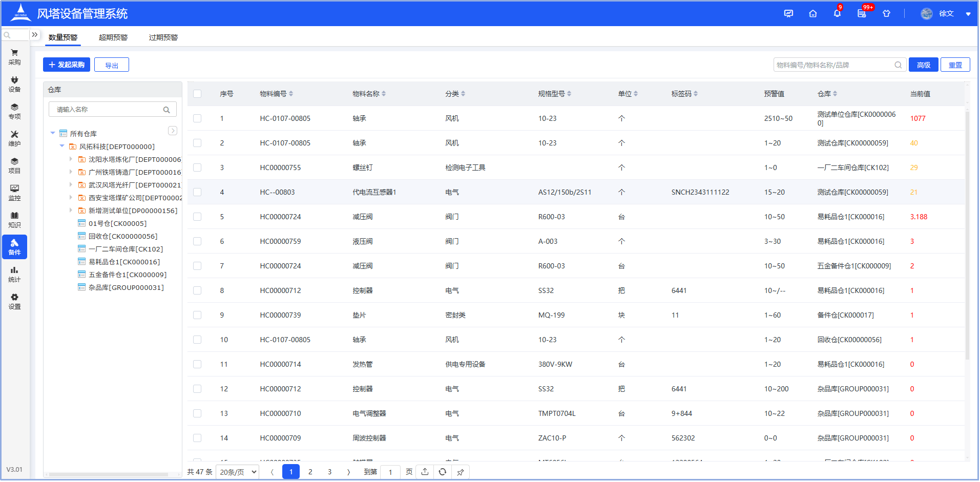980x482 pixels.
Task: Open the 采购 purchasing sidebar icon
Action: point(14,56)
